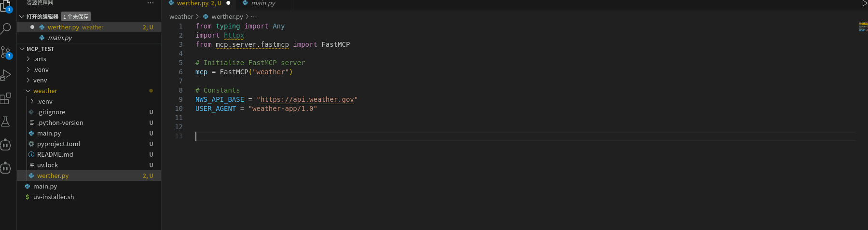Expand the .arts folder
868x230 pixels.
click(28, 59)
